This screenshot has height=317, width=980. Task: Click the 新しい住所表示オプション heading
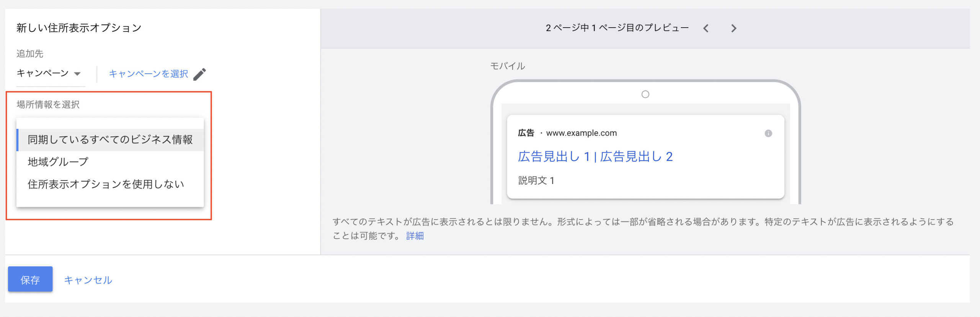[79, 28]
